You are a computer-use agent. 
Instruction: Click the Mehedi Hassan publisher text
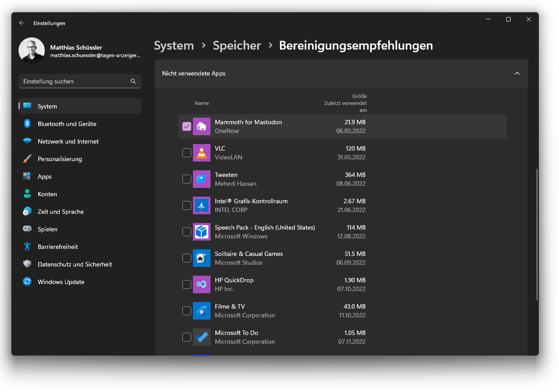pyautogui.click(x=236, y=183)
